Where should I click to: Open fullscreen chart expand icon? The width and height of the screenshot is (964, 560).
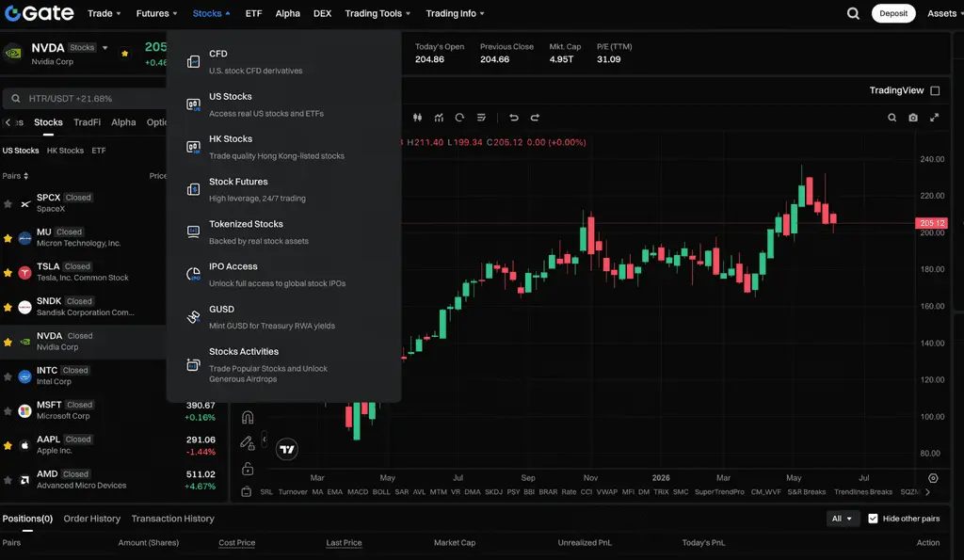(x=934, y=118)
